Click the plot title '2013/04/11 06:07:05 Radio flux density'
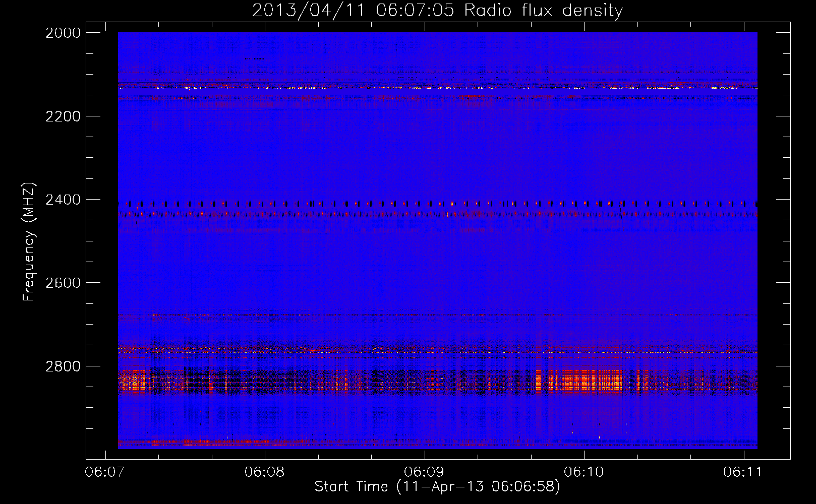This screenshot has width=816, height=504. tap(437, 11)
